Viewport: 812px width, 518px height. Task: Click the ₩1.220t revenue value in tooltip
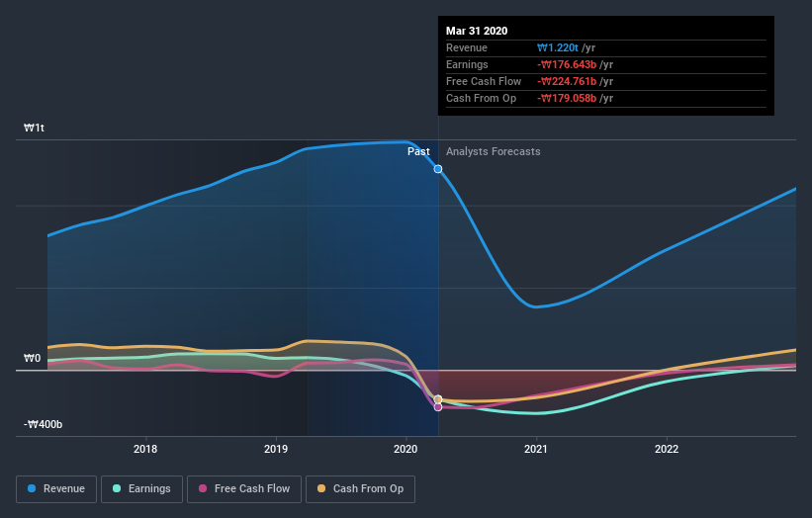pos(558,47)
